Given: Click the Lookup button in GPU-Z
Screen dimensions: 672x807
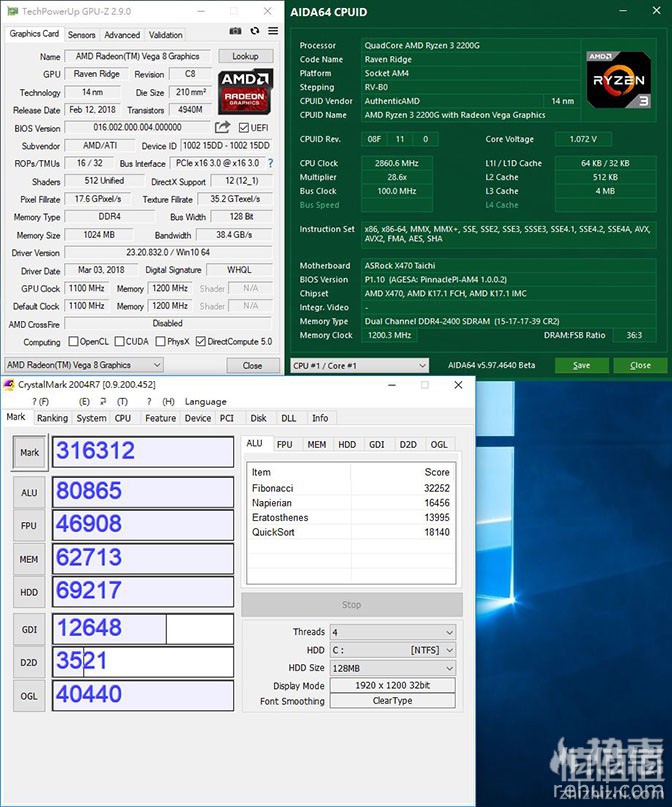Looking at the screenshot, I should (245, 56).
